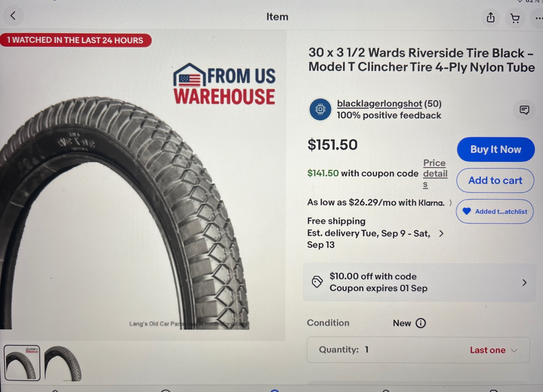Click the condition info circle icon
This screenshot has width=543, height=392.
pos(420,323)
